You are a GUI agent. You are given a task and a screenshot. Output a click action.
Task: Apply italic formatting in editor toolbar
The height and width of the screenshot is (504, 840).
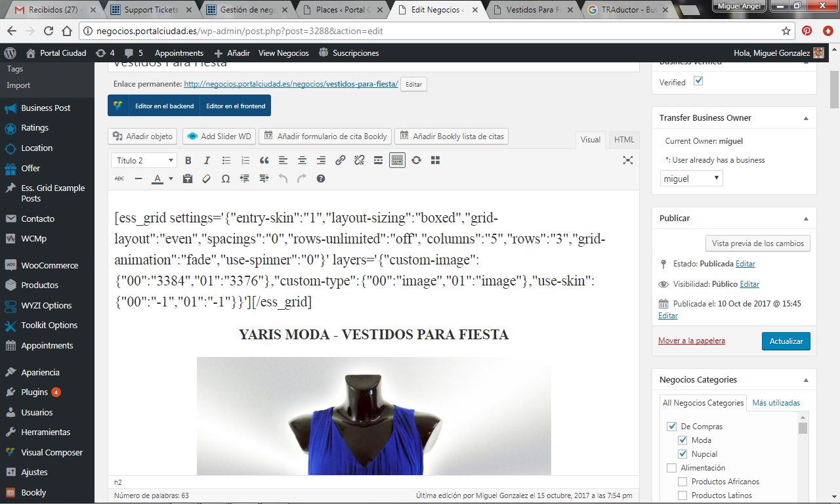tap(207, 161)
